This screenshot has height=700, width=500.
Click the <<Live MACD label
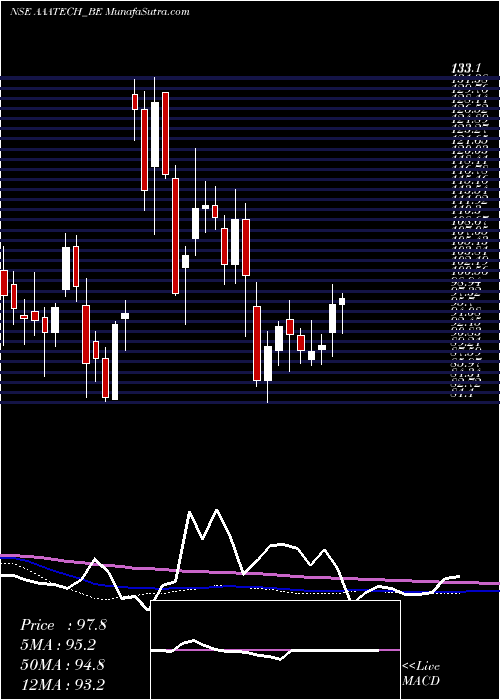tap(421, 674)
